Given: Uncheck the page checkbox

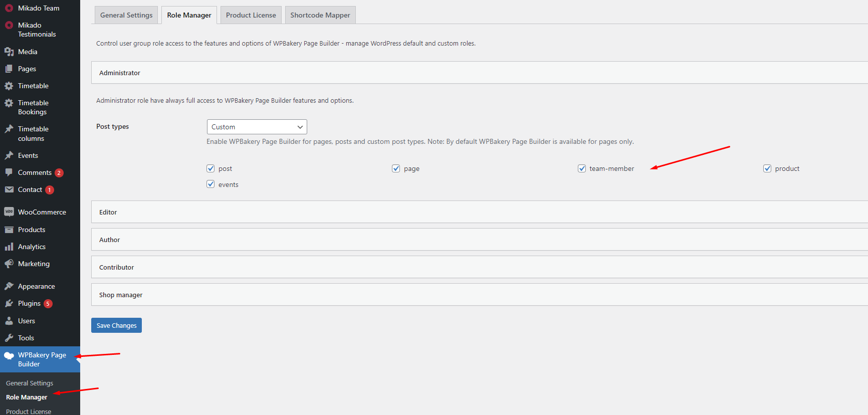Looking at the screenshot, I should [396, 168].
